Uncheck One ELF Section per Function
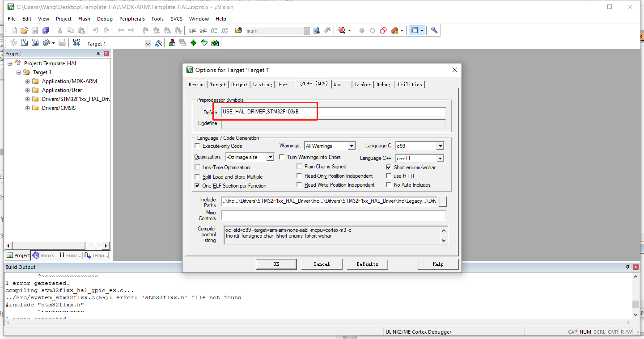Screen dimensions: 644x339 tap(198, 186)
